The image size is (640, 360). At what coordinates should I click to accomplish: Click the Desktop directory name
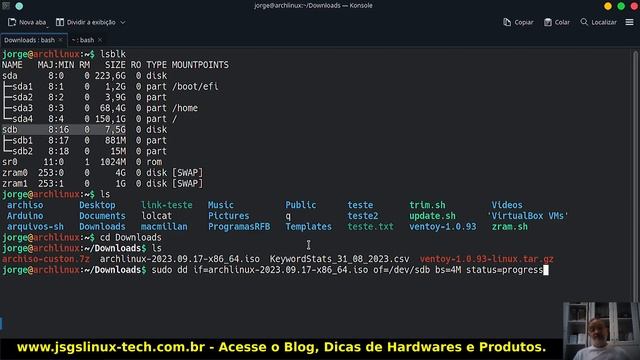tap(97, 205)
